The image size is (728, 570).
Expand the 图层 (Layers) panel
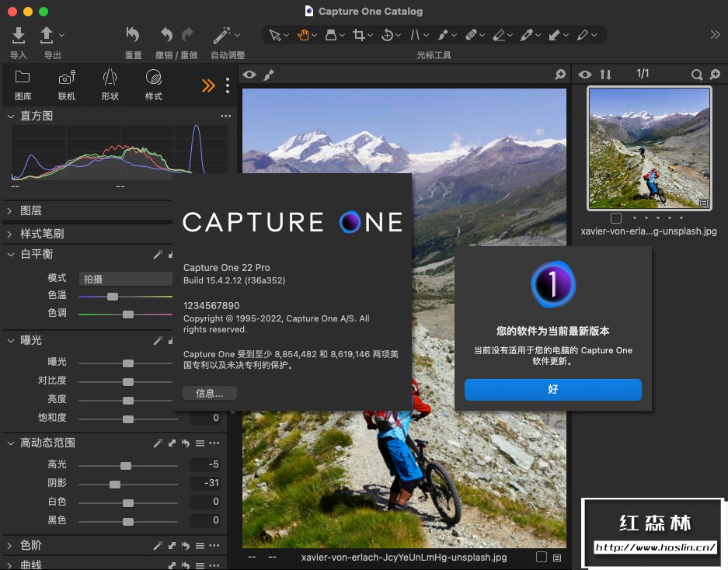[10, 210]
